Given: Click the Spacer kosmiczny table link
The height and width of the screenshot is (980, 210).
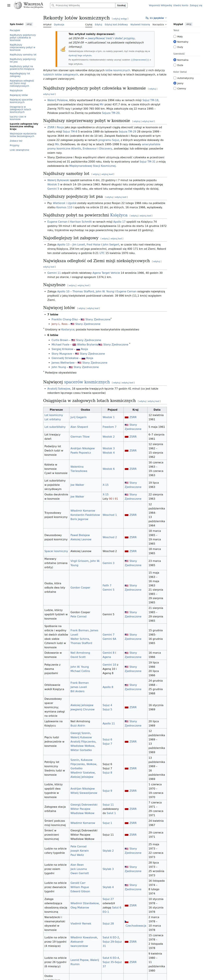Looking at the screenshot, I should pos(56,551).
